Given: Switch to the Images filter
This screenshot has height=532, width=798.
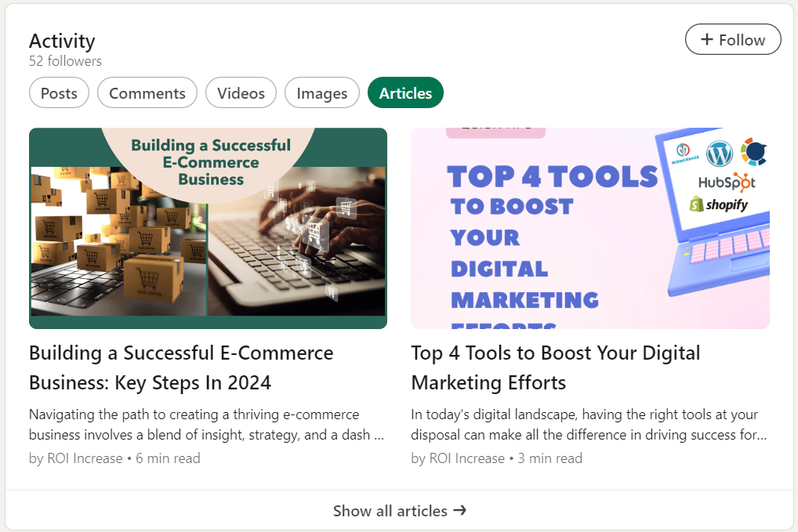Looking at the screenshot, I should 321,92.
